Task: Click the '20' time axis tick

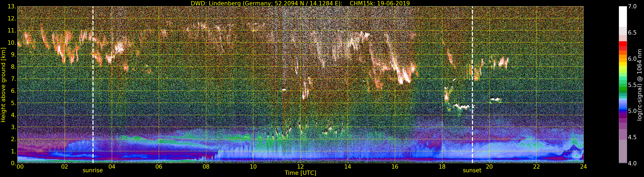Action: (489, 166)
